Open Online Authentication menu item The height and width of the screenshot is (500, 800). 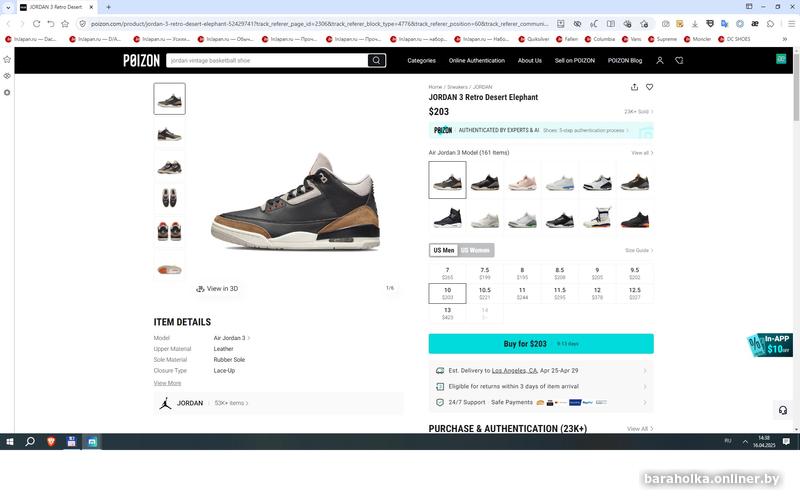[x=477, y=60]
